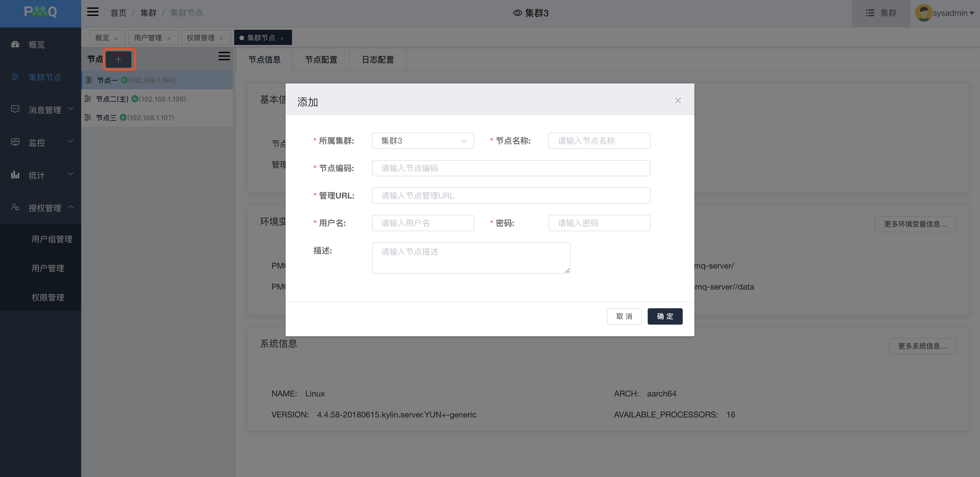The image size is (980, 477).
Task: Open the node panel list menu icon
Action: [224, 56]
